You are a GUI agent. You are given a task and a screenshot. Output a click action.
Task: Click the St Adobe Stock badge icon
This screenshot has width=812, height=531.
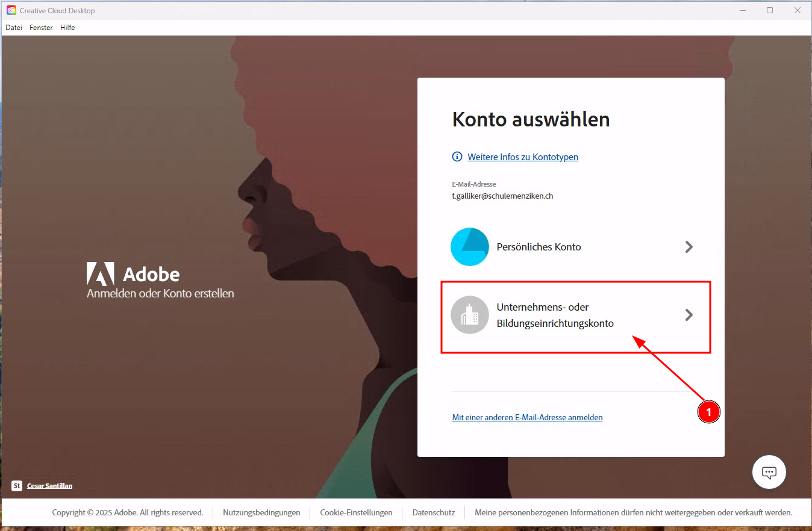tap(17, 486)
